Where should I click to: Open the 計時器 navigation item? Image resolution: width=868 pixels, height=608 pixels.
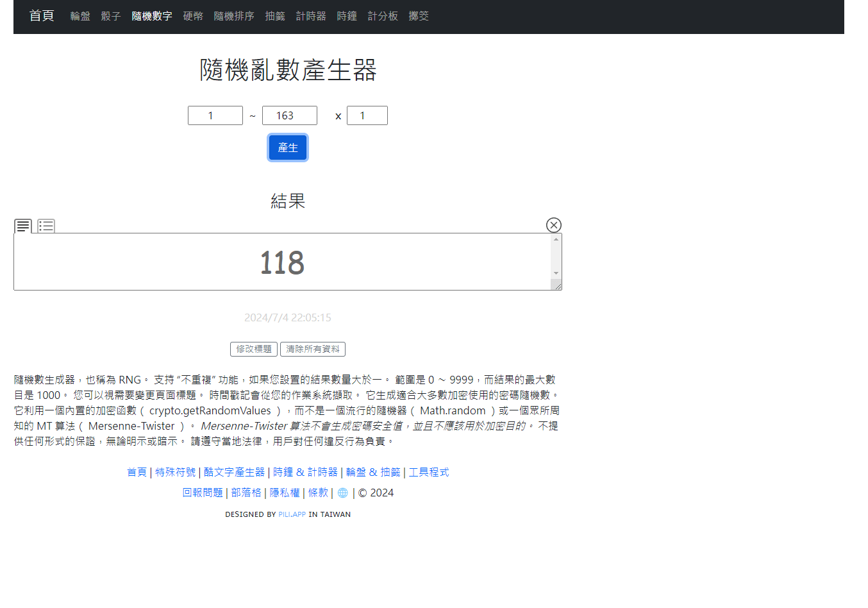coord(311,16)
